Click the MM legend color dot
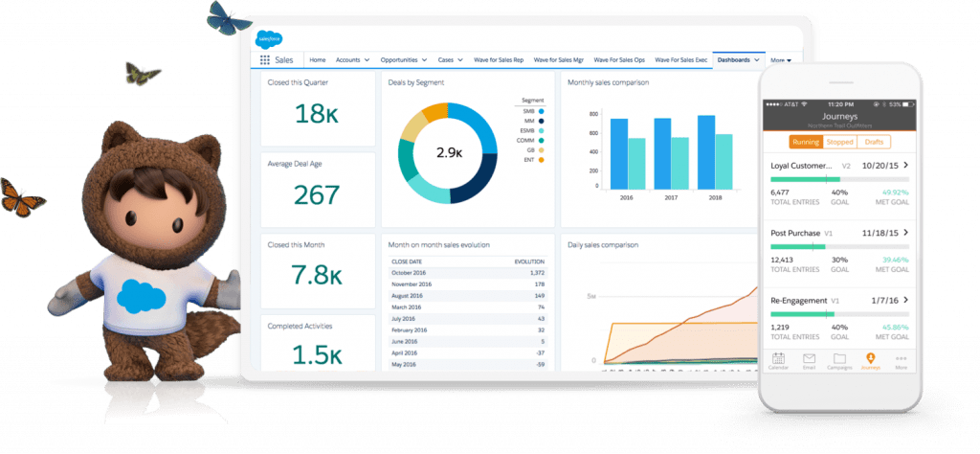The image size is (980, 454). 541,121
